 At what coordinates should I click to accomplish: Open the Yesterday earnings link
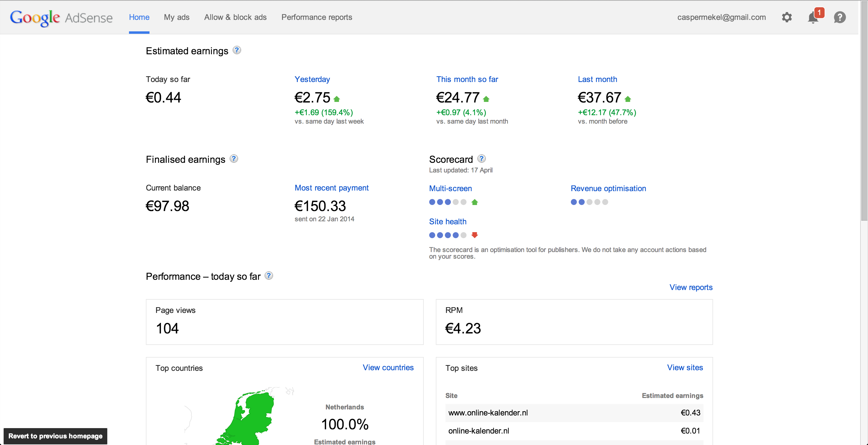tap(312, 79)
